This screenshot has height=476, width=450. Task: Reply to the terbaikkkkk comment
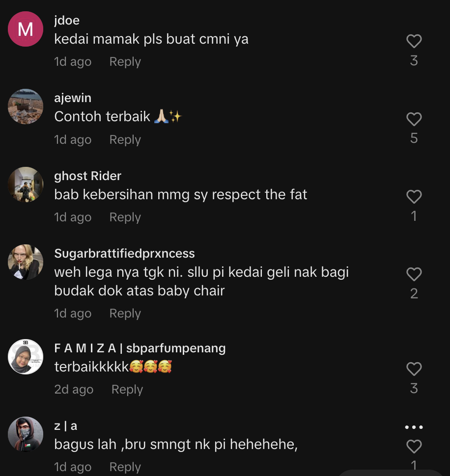127,390
